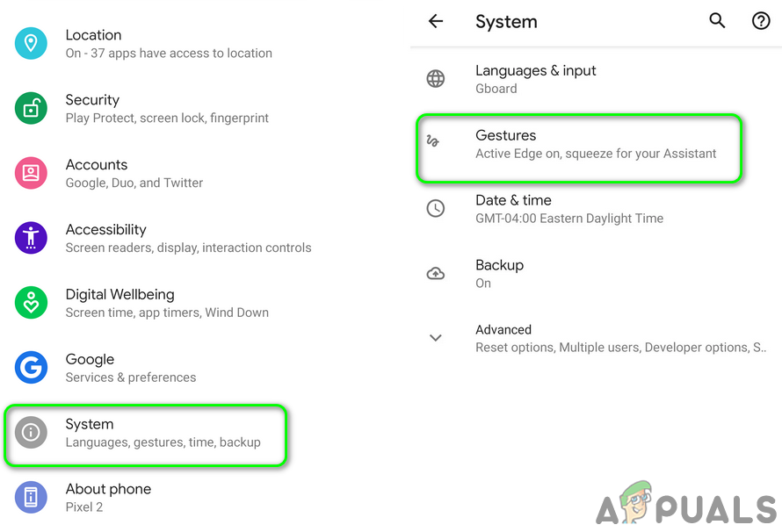The image size is (782, 532).
Task: Tap the pink Accounts icon
Action: 31,173
